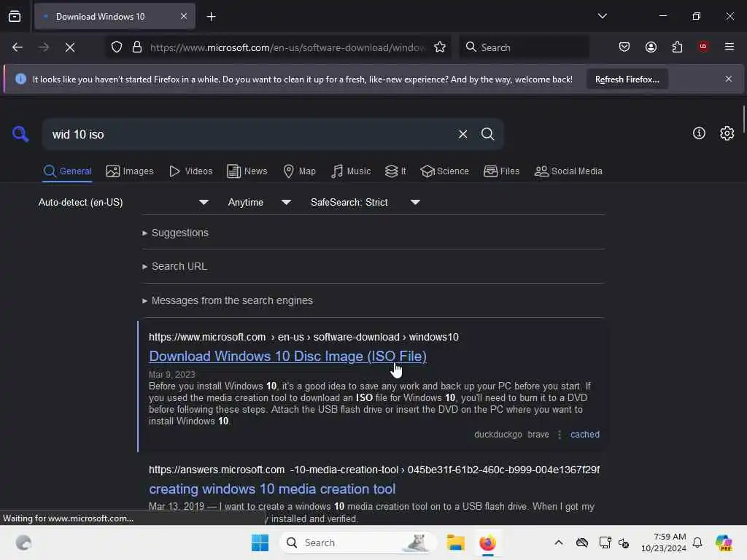Select the General category tab
747x560 pixels.
[67, 171]
